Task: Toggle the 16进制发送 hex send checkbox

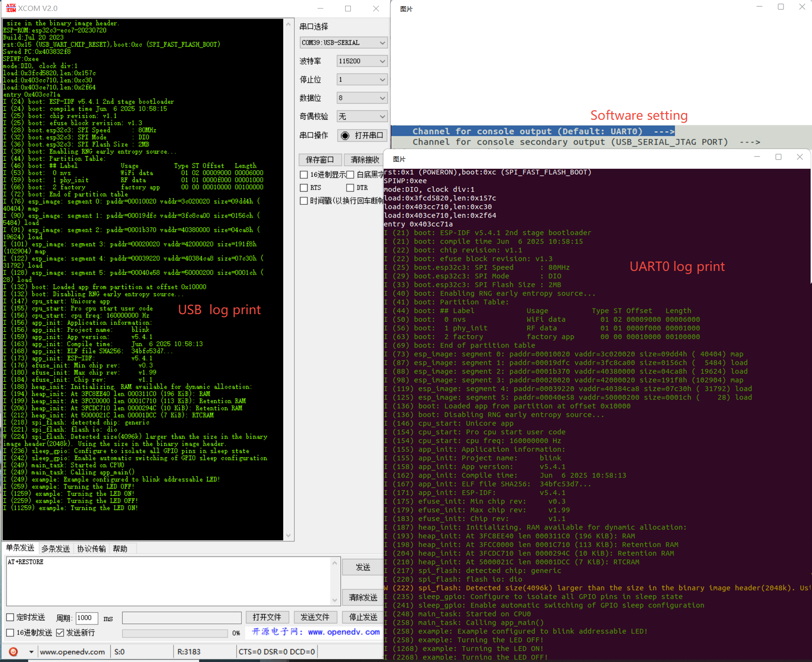Action: [10, 633]
